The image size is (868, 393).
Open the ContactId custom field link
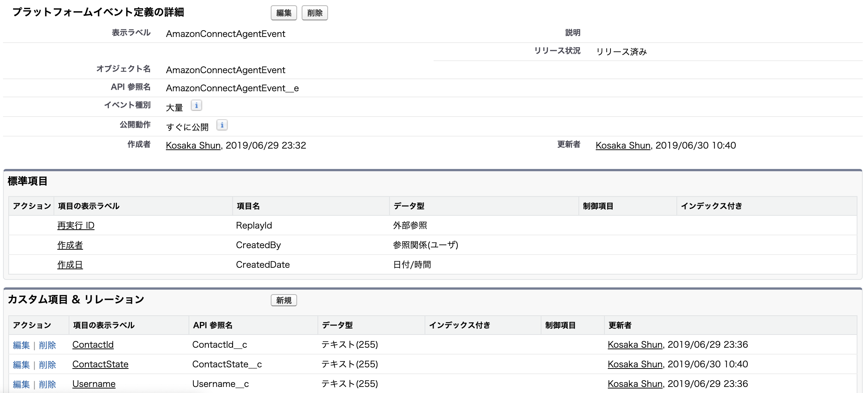coord(93,344)
